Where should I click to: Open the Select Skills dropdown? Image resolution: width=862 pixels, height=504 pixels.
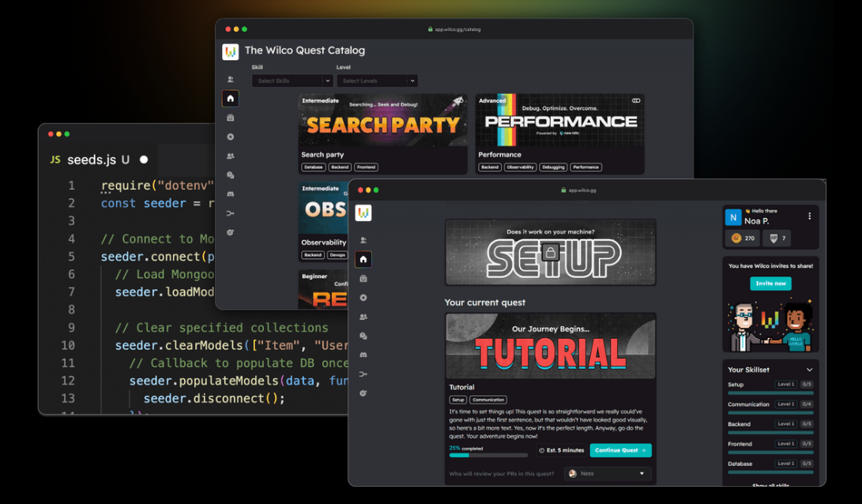[292, 81]
